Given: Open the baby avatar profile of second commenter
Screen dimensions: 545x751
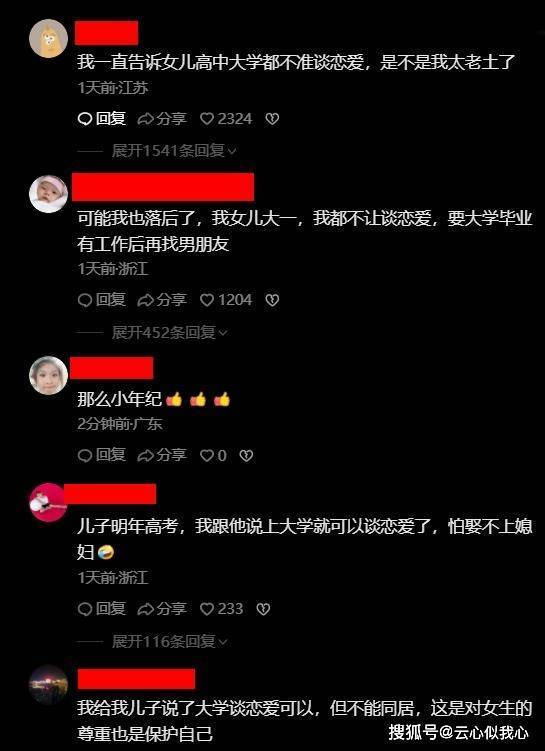Looking at the screenshot, I should (x=48, y=194).
